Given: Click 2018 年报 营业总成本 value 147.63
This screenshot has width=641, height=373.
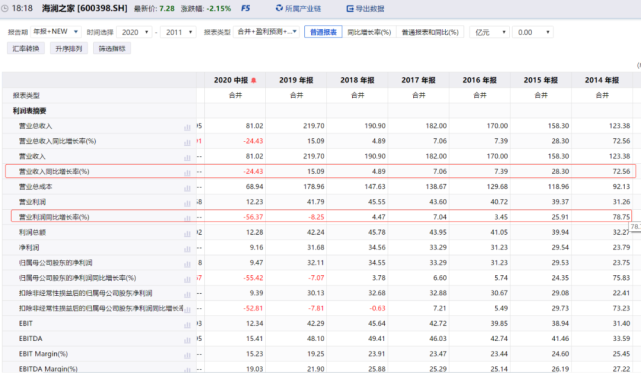Looking at the screenshot, I should (375, 186).
